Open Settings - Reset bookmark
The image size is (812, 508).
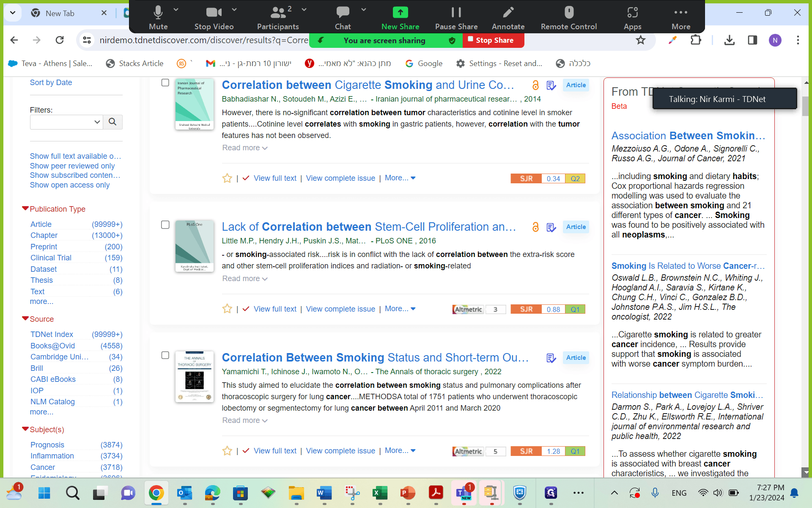[499, 63]
